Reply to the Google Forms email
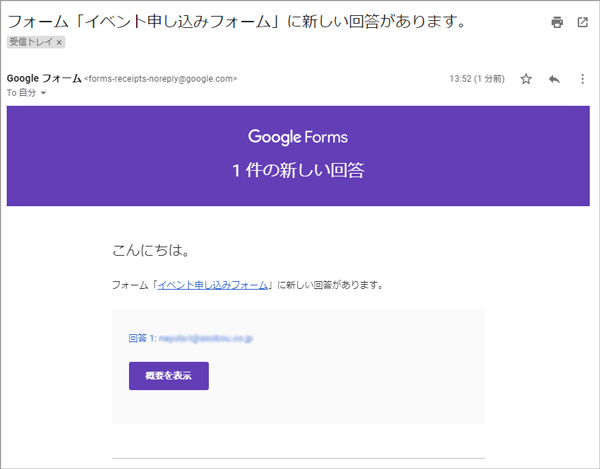Viewport: 600px width, 469px height. point(554,79)
